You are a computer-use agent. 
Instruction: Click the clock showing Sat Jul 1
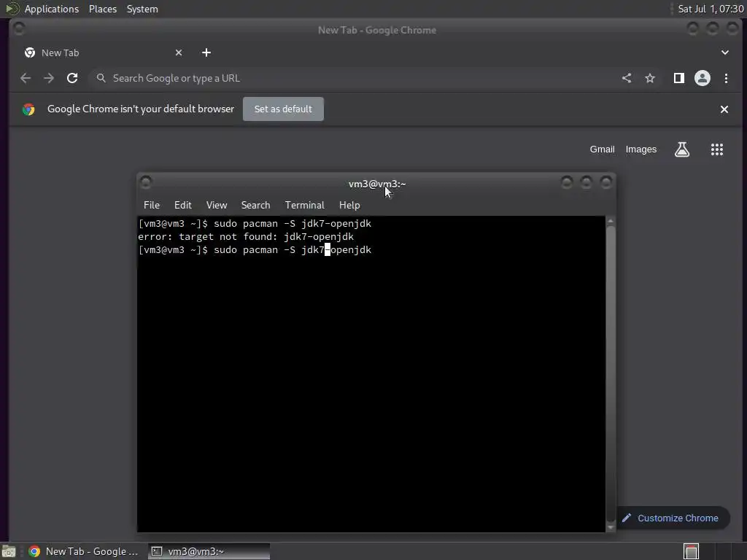point(711,9)
